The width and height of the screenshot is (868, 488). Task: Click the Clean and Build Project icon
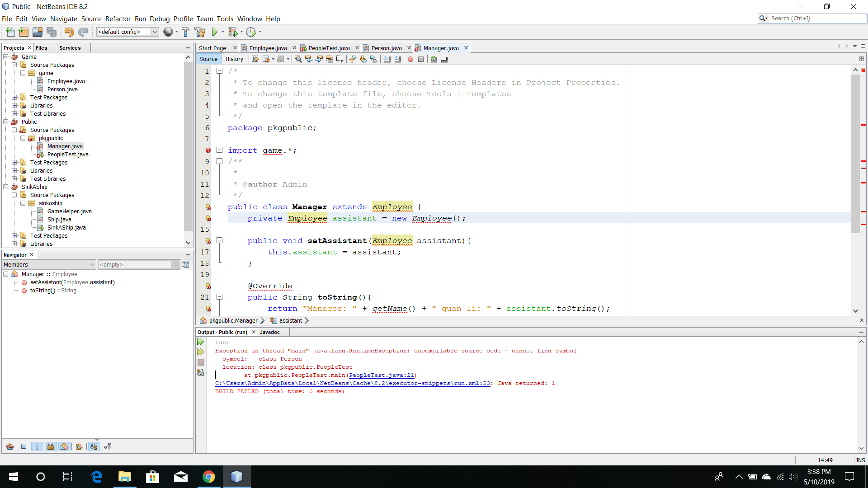point(199,32)
